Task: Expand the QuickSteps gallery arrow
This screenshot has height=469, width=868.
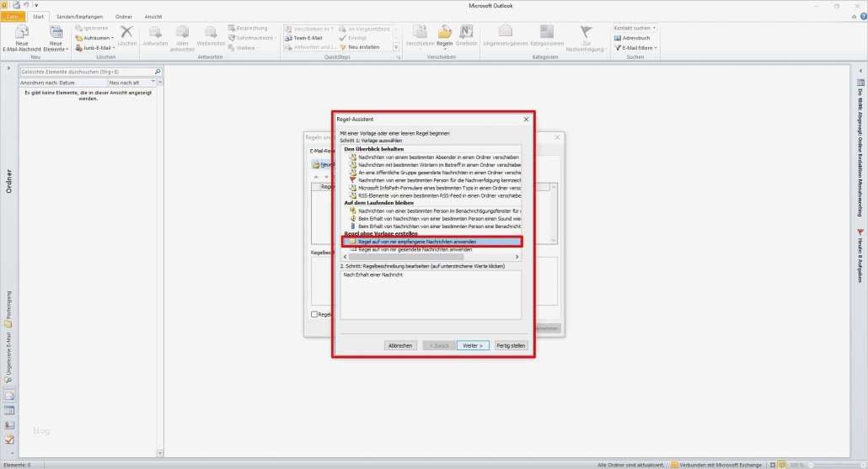Action: [x=396, y=47]
